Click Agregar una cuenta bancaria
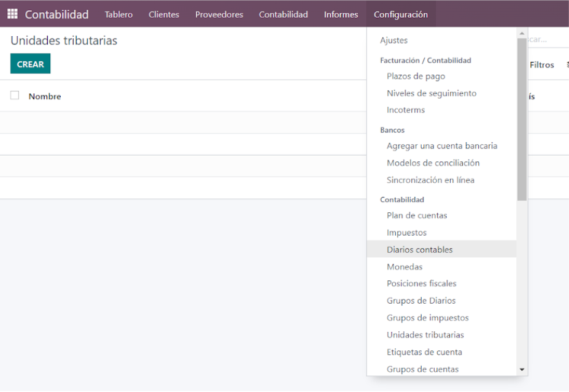 (x=442, y=146)
